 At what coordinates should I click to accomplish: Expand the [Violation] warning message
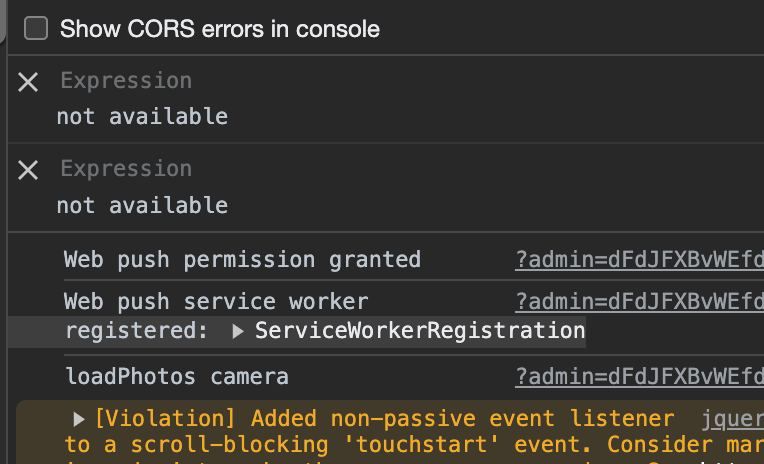pyautogui.click(x=79, y=419)
